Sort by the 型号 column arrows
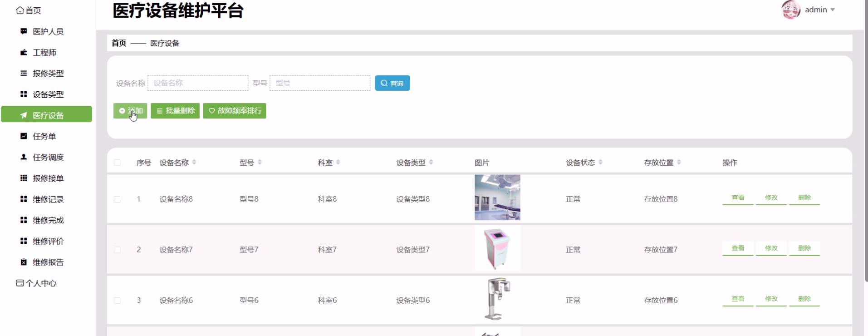Screen dimensions: 868x336 (260, 162)
